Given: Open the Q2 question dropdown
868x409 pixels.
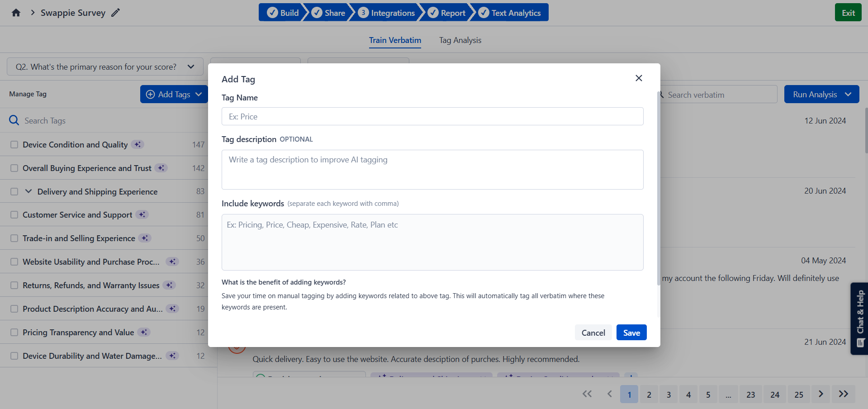Looking at the screenshot, I should tap(105, 67).
